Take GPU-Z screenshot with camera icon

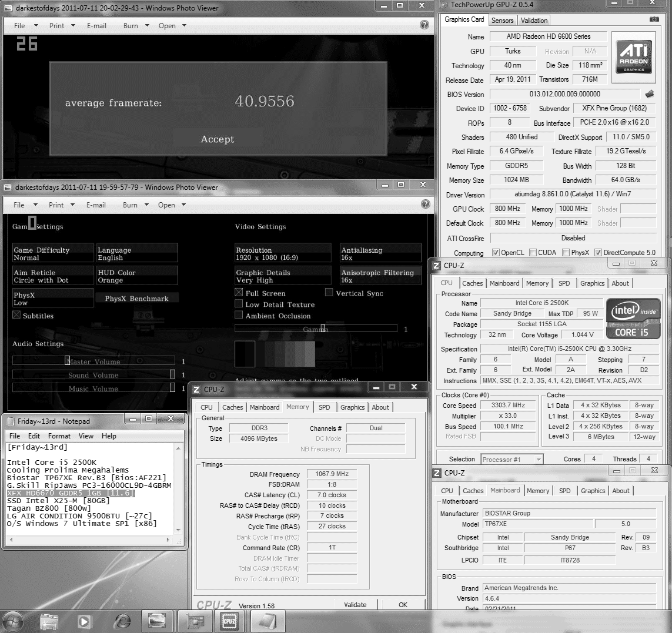coord(654,19)
